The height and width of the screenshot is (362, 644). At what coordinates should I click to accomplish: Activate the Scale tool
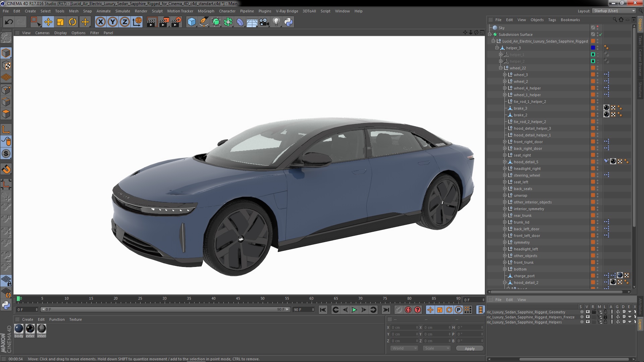tap(60, 22)
